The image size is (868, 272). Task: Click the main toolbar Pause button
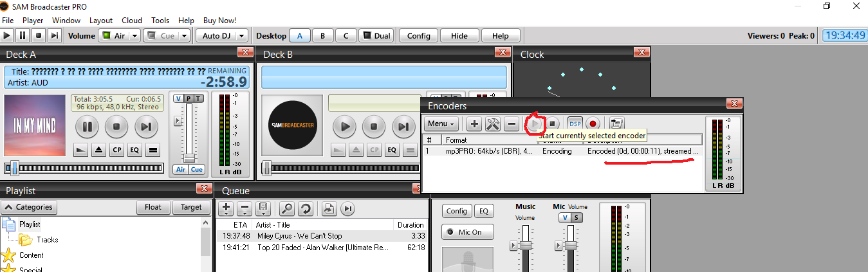tap(23, 36)
